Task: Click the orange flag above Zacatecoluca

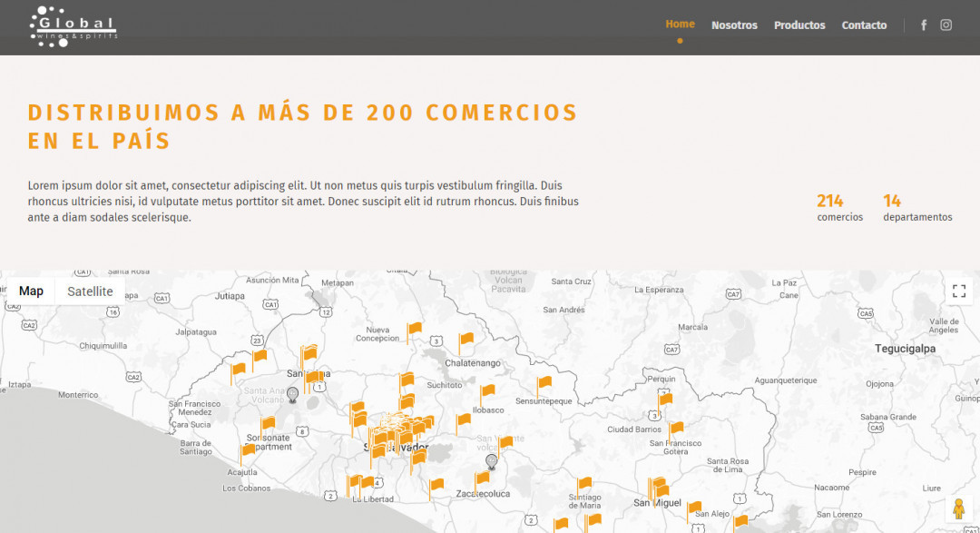Action: coord(481,482)
